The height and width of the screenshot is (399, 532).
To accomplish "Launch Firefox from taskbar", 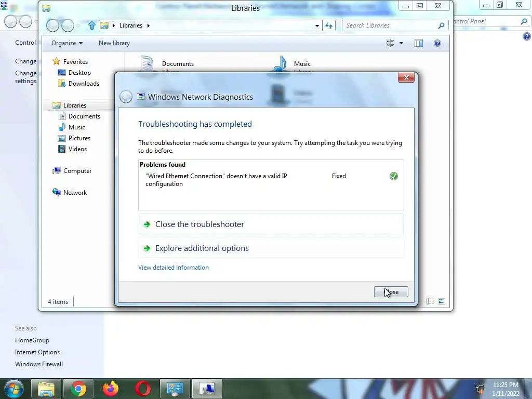I will pyautogui.click(x=111, y=389).
